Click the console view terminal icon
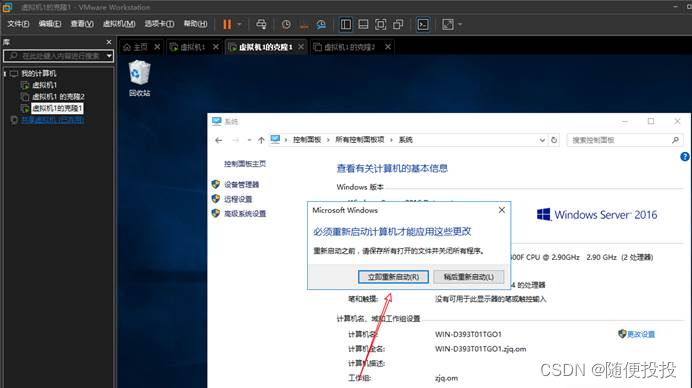 [423, 24]
